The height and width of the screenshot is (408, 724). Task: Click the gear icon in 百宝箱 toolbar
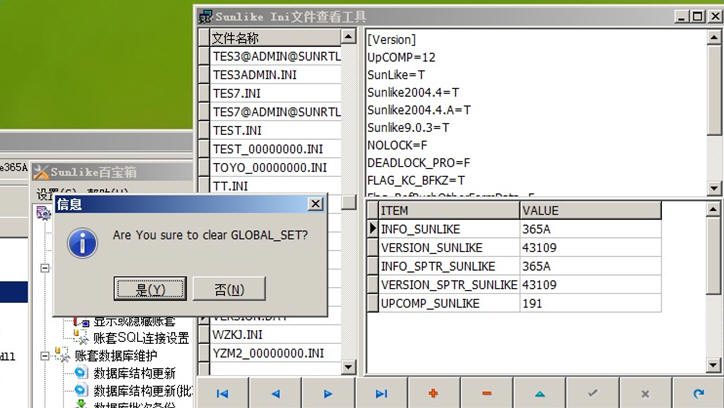tap(43, 213)
